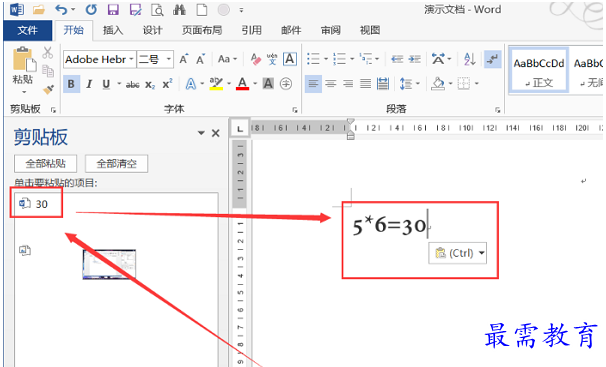
Task: Justify the paragraph text
Action: pos(365,83)
